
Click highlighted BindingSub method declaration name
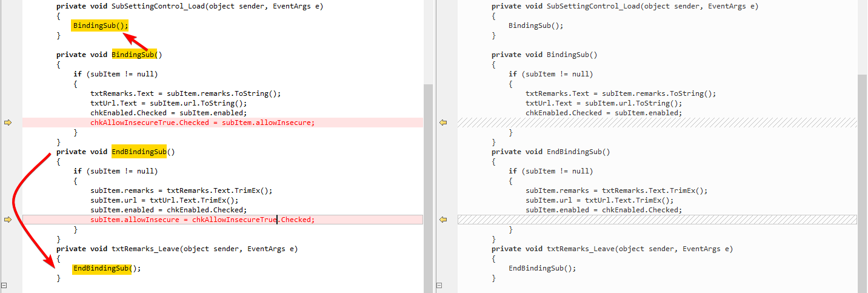point(133,55)
